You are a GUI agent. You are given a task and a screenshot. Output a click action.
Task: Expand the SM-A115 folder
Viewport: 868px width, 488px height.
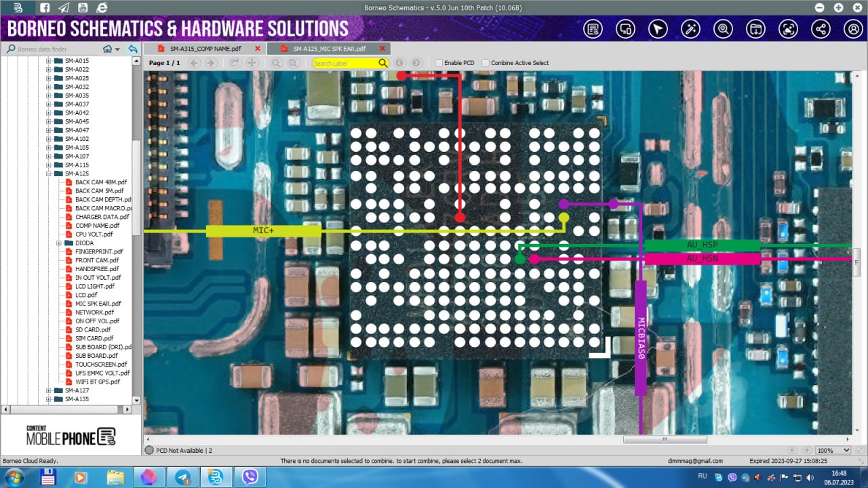(x=49, y=165)
